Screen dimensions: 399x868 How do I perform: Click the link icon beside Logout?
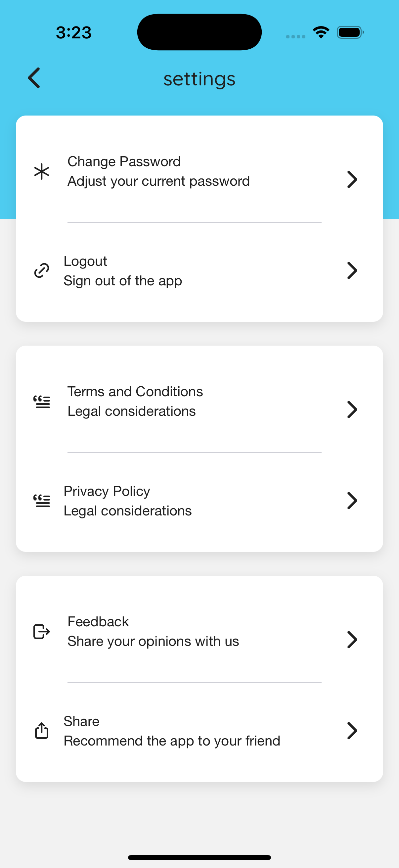coord(42,270)
